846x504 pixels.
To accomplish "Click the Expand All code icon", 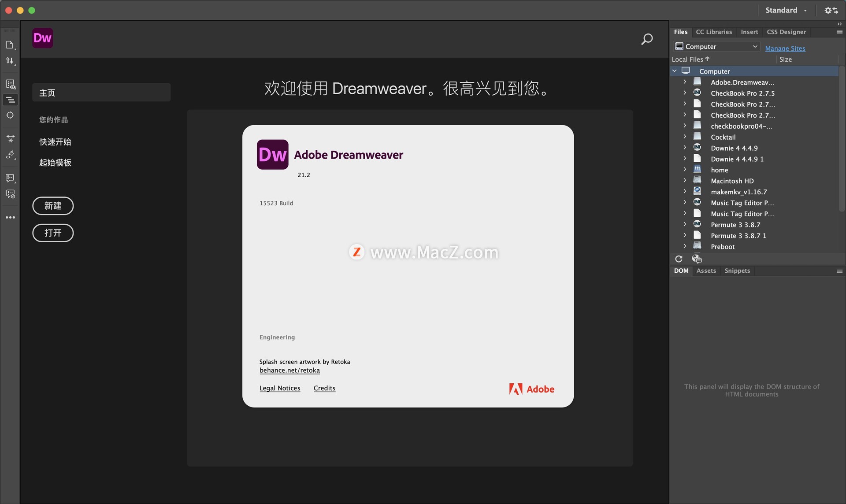I will coord(10,139).
